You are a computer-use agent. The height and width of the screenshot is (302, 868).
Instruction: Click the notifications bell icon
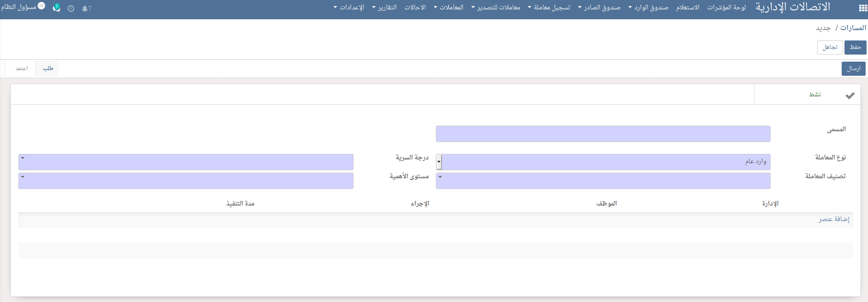[86, 8]
